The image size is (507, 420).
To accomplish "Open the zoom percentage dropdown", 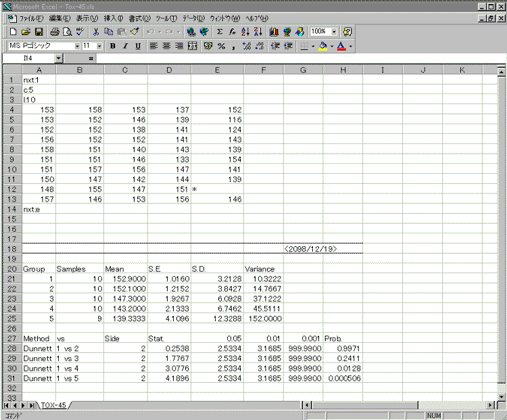I will point(334,32).
